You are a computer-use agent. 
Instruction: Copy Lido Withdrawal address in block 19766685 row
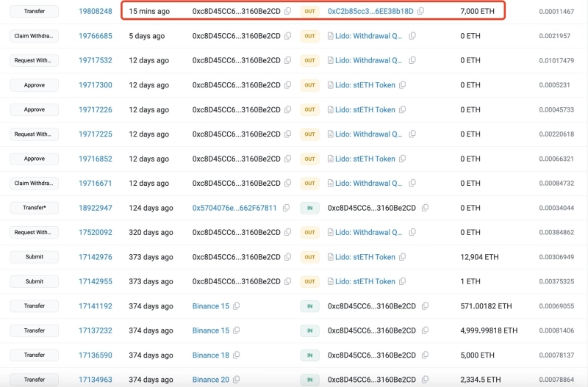(412, 36)
